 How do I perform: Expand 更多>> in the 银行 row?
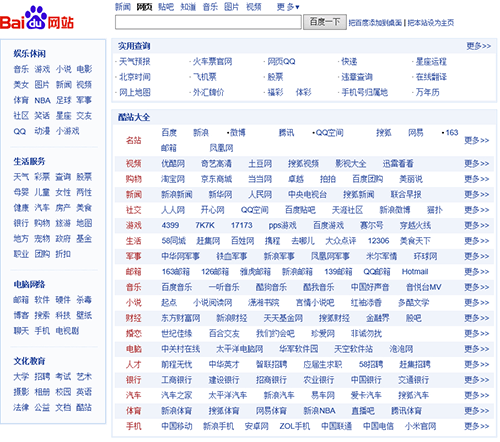pyautogui.click(x=477, y=380)
